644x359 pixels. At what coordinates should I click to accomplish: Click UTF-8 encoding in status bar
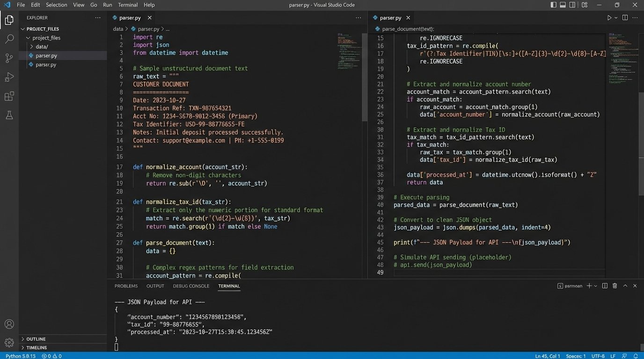(x=598, y=356)
